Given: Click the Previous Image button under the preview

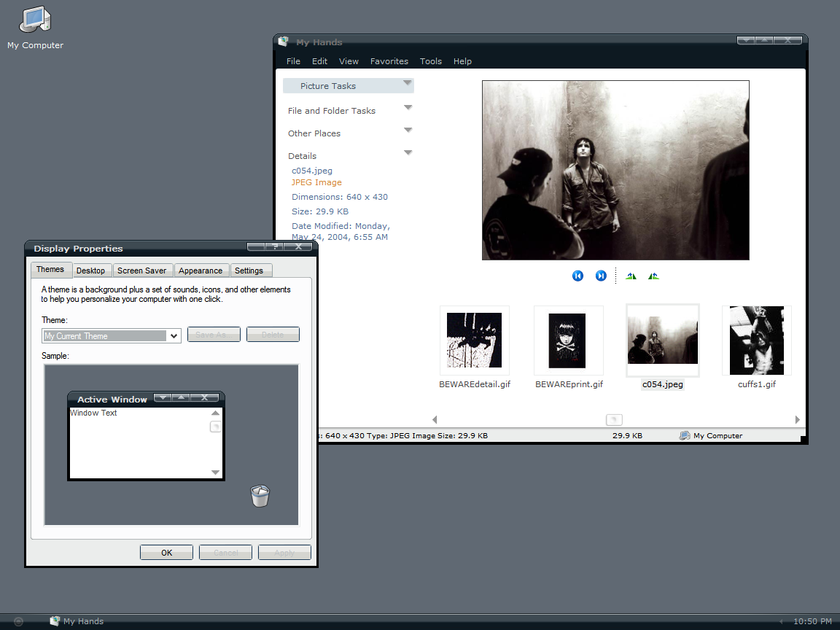Looking at the screenshot, I should click(577, 276).
